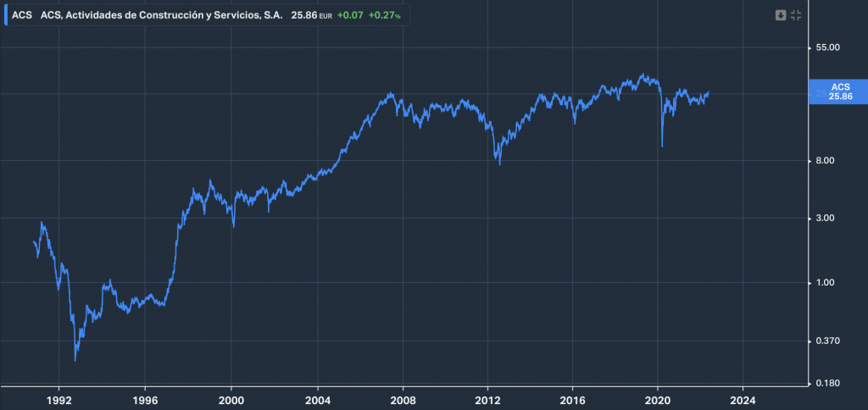The height and width of the screenshot is (410, 868).
Task: Click the blue ACS series color bar
Action: tap(5, 15)
